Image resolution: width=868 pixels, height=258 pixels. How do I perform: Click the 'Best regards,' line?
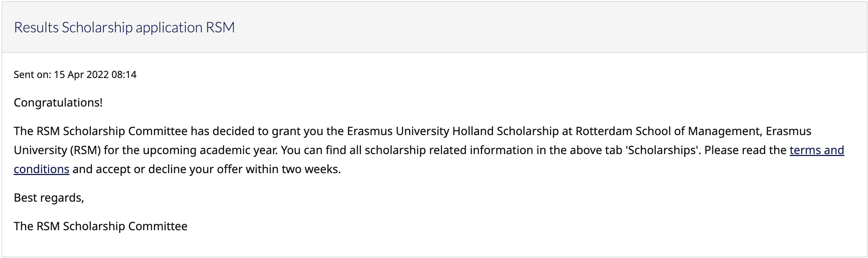coord(49,198)
